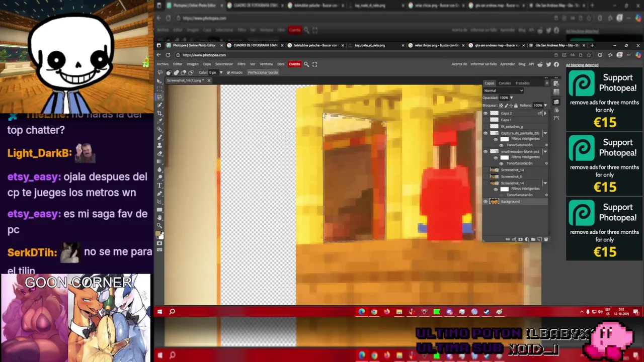The width and height of the screenshot is (644, 362).
Task: Delete layer using trash icon in Layers panel
Action: click(x=546, y=239)
